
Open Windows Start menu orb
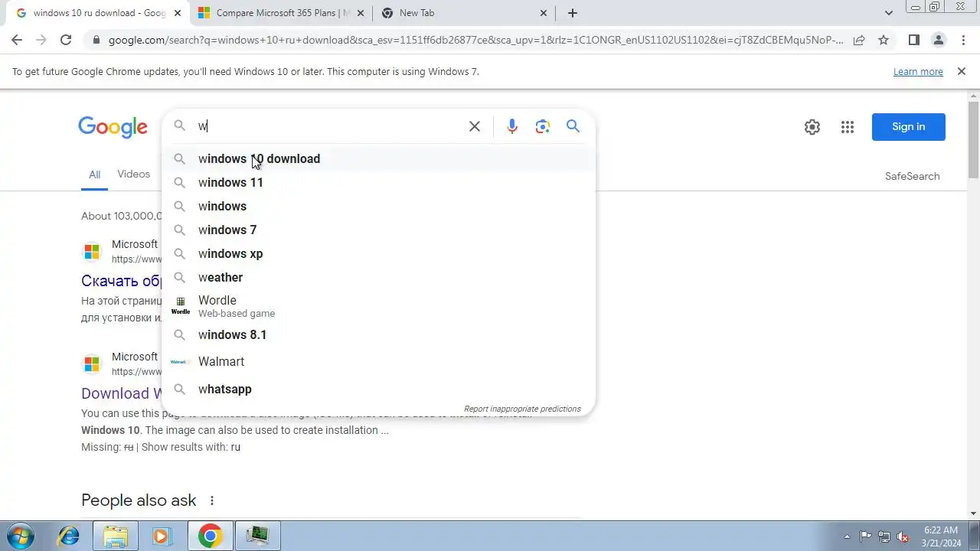pyautogui.click(x=20, y=536)
